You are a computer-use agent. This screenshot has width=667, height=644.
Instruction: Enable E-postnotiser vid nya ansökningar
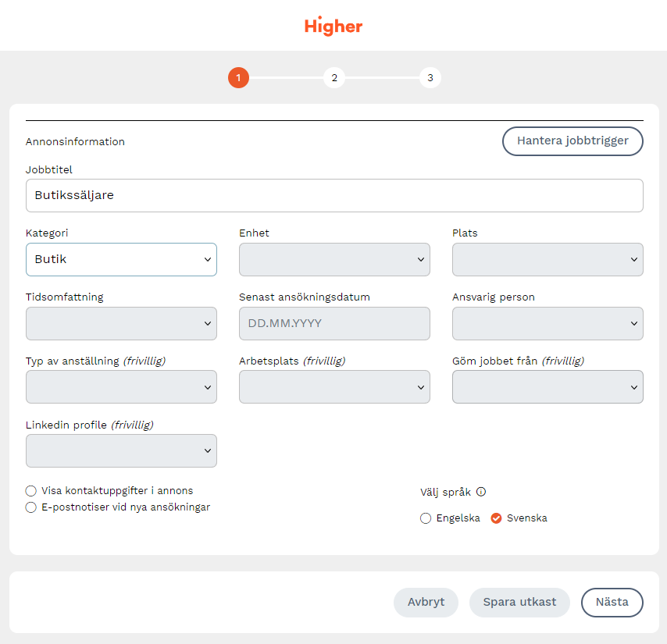coord(31,507)
